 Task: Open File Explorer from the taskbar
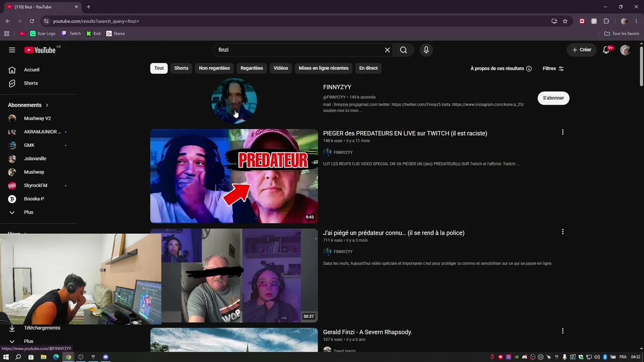[x=43, y=357]
